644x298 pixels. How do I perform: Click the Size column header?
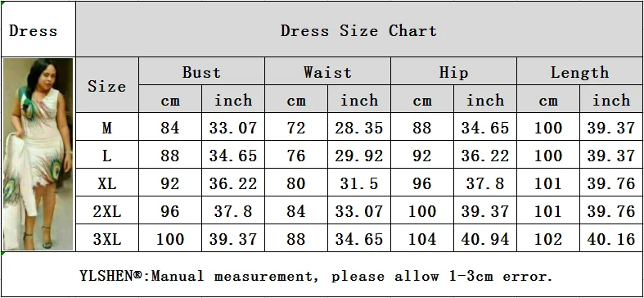[106, 86]
